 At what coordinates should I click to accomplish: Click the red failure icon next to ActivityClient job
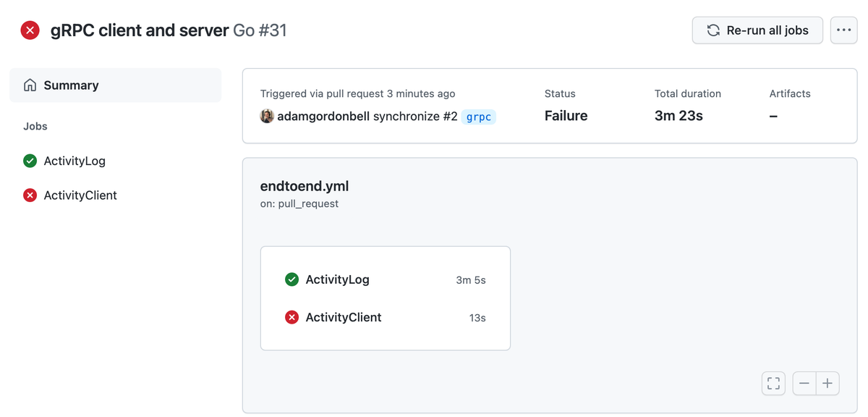pyautogui.click(x=30, y=195)
